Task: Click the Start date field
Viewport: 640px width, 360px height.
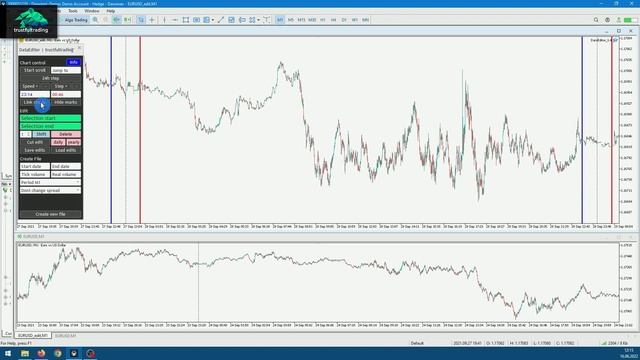Action: pos(35,166)
